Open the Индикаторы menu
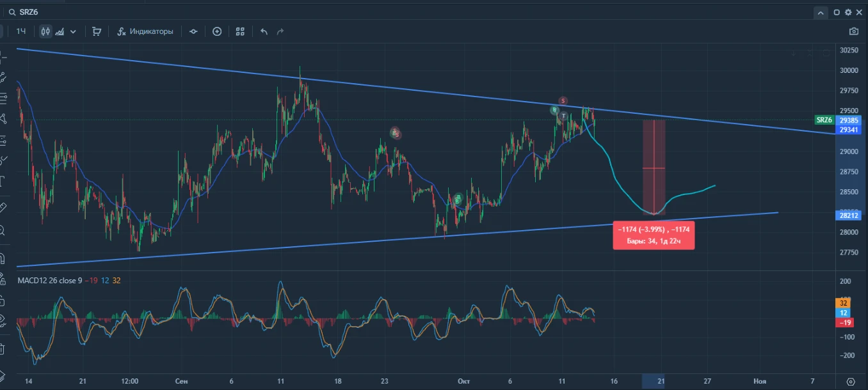This screenshot has height=390, width=868. (145, 31)
